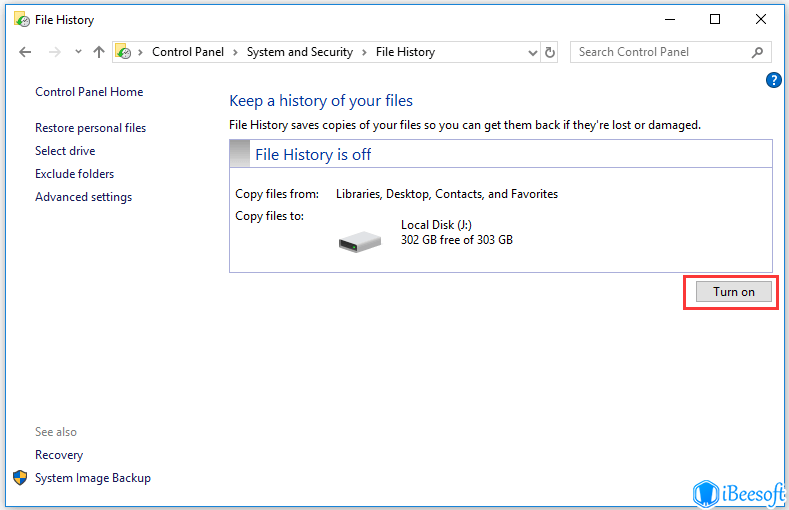Select Control Panel in breadcrumb path

(188, 52)
